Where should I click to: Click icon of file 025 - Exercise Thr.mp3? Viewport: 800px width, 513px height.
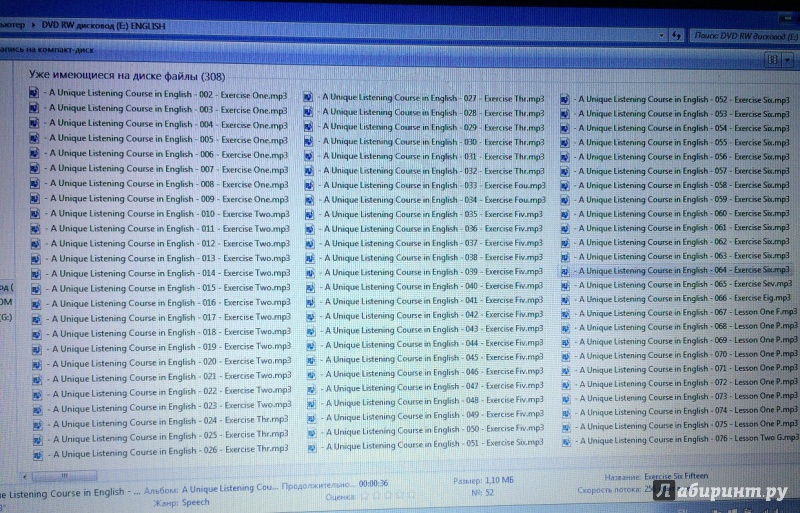click(x=38, y=439)
